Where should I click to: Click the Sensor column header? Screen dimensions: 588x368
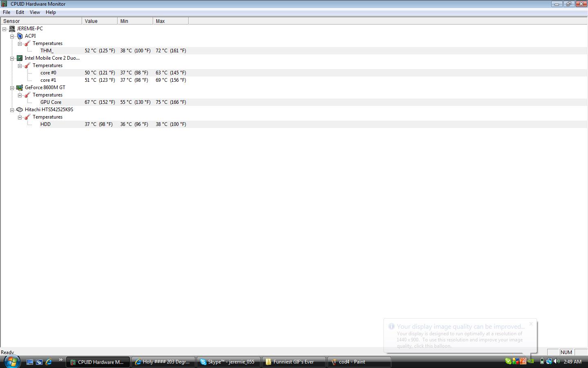tap(41, 21)
